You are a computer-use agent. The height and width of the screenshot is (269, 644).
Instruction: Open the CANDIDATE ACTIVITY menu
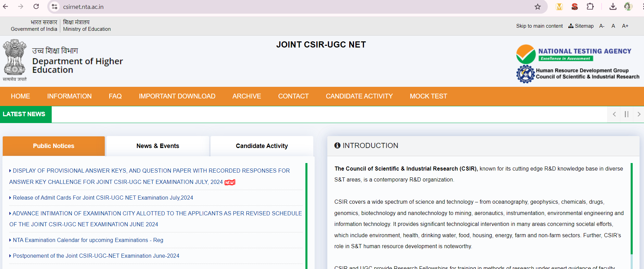[x=359, y=96]
